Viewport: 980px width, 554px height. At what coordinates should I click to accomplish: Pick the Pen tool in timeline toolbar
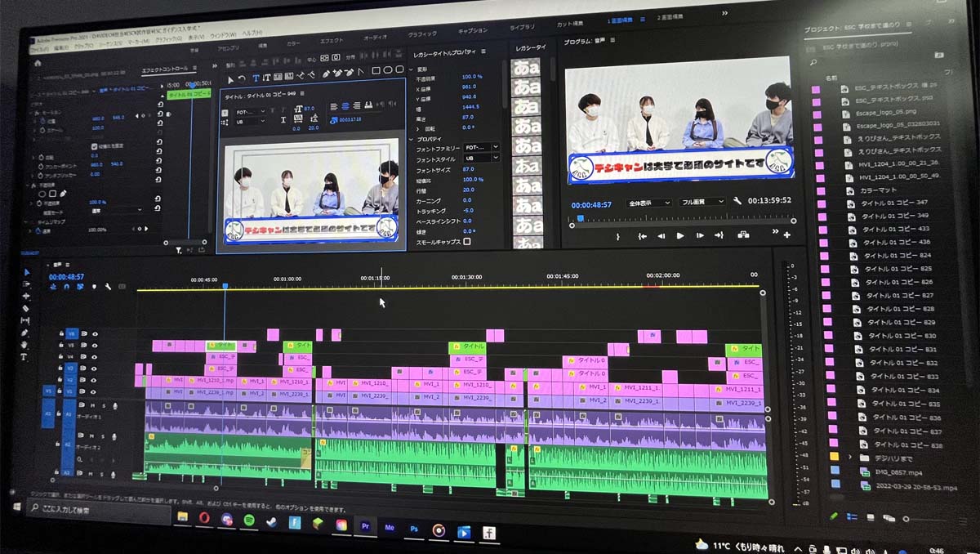pos(24,333)
